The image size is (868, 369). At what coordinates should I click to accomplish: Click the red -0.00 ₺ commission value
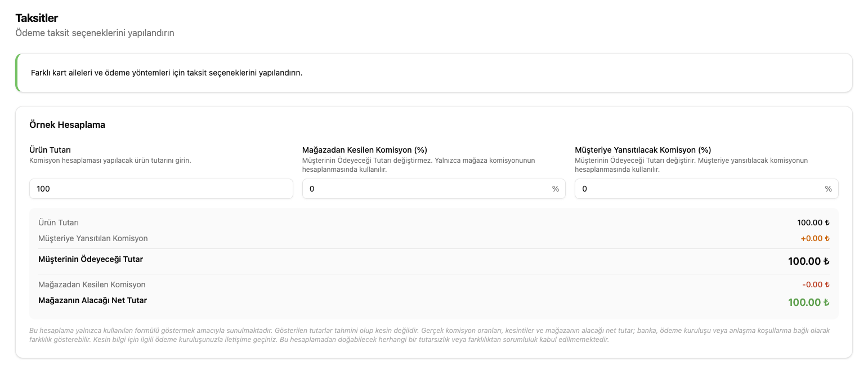pos(816,284)
